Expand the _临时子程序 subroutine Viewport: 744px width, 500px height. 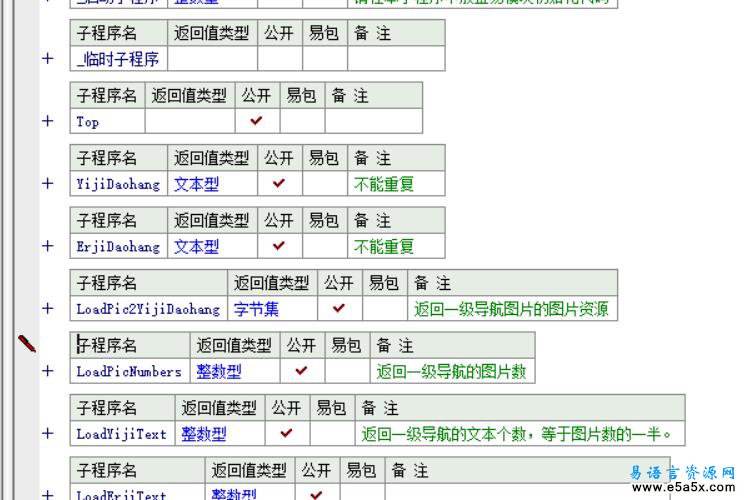[x=47, y=58]
